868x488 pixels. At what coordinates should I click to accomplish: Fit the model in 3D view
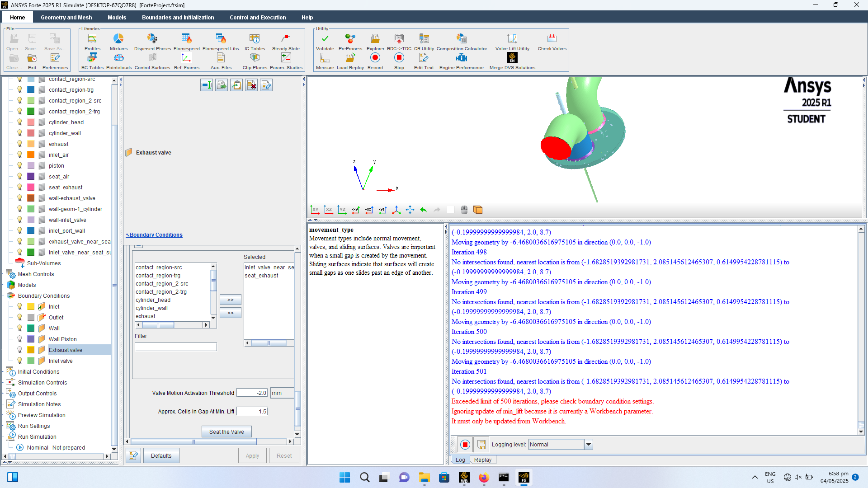(x=410, y=210)
